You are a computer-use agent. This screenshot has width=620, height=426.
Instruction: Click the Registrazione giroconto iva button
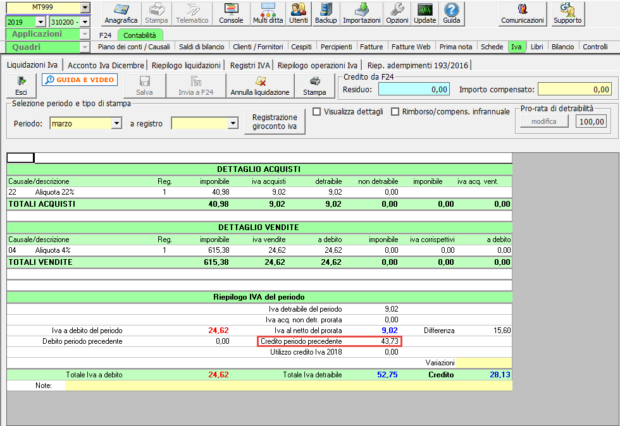(275, 122)
